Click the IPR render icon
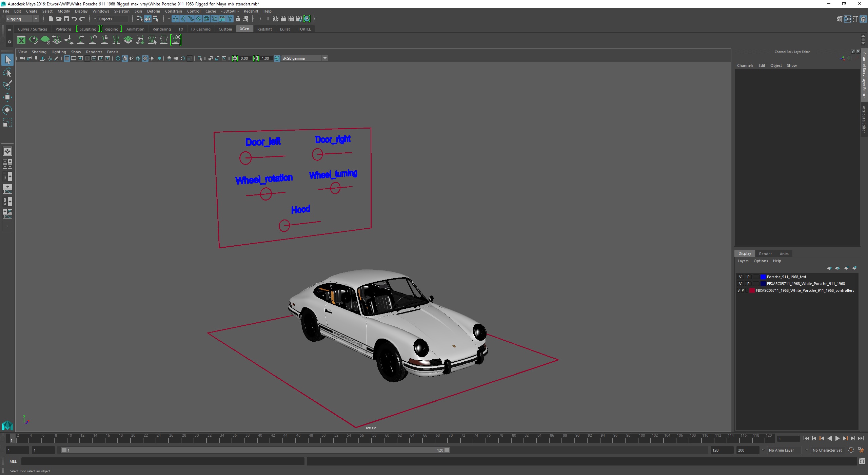Image resolution: width=868 pixels, height=475 pixels. click(x=291, y=19)
